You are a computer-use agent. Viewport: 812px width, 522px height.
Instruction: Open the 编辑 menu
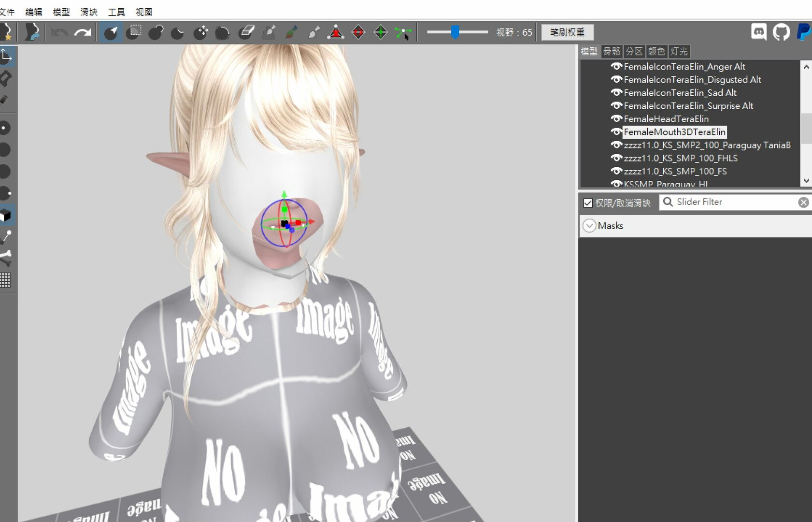point(34,12)
